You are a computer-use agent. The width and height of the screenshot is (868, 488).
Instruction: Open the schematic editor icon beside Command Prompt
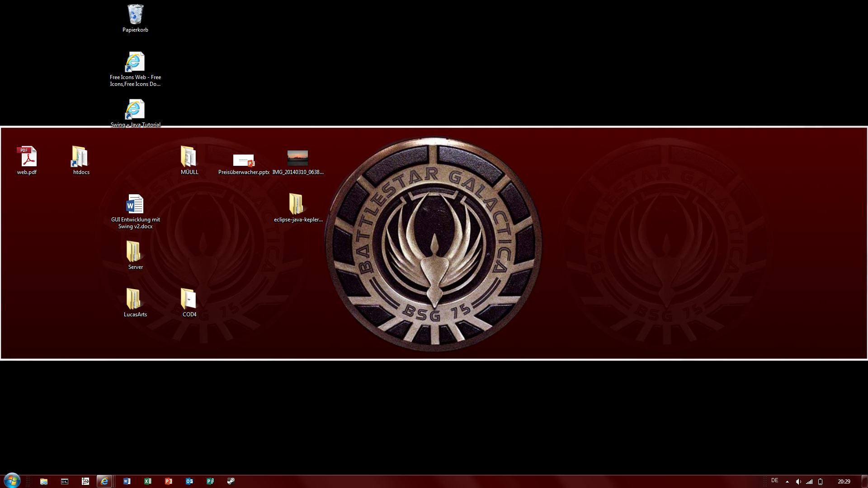click(x=85, y=481)
